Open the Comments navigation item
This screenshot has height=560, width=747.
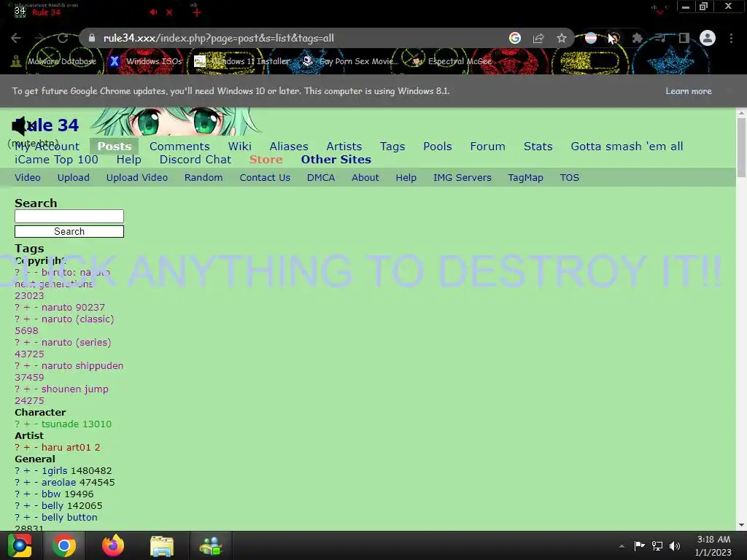pos(179,146)
